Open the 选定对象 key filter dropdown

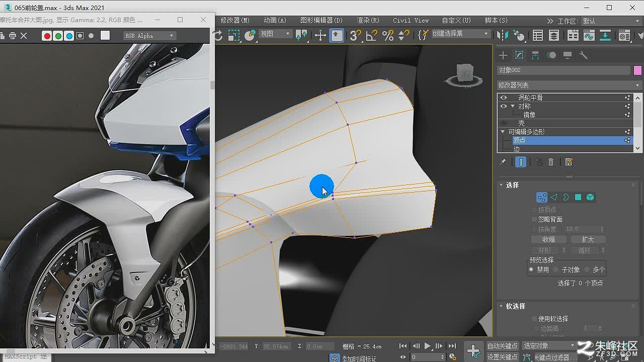click(x=549, y=346)
